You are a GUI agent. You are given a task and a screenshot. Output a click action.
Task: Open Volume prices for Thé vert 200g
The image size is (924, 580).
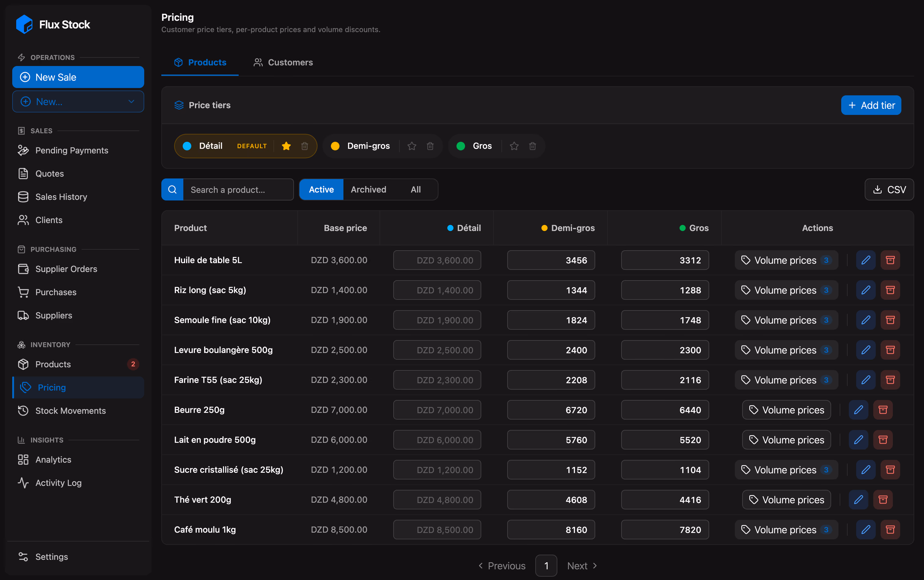(x=786, y=499)
